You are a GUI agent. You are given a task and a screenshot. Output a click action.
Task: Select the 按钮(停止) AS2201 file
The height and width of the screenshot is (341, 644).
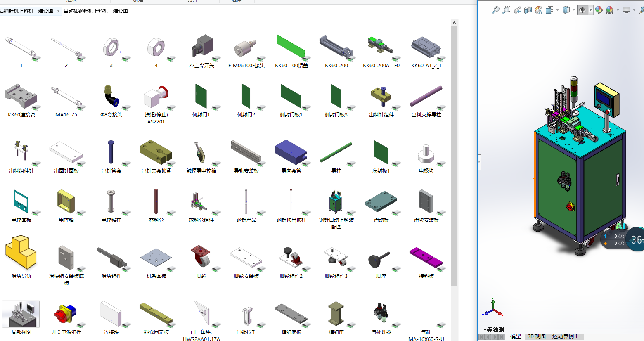(156, 104)
